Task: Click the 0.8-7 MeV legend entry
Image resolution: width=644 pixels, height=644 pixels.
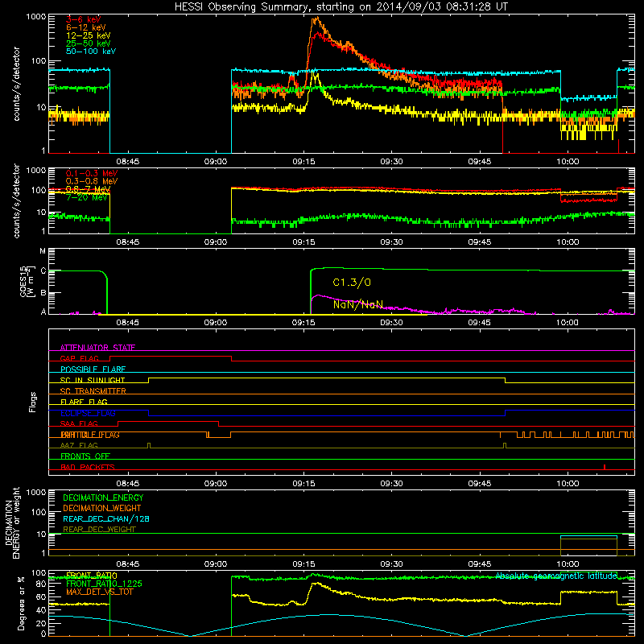Action: click(88, 189)
